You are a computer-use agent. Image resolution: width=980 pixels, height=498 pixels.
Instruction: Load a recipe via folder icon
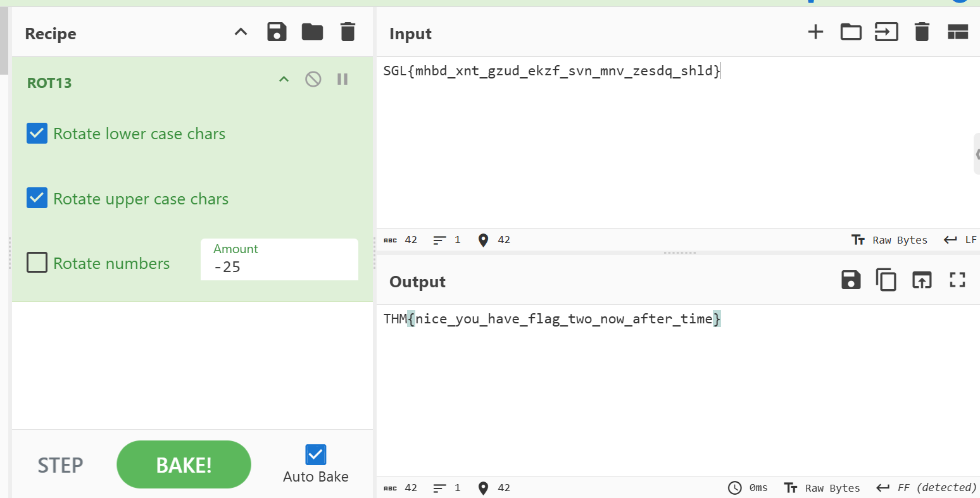point(312,32)
